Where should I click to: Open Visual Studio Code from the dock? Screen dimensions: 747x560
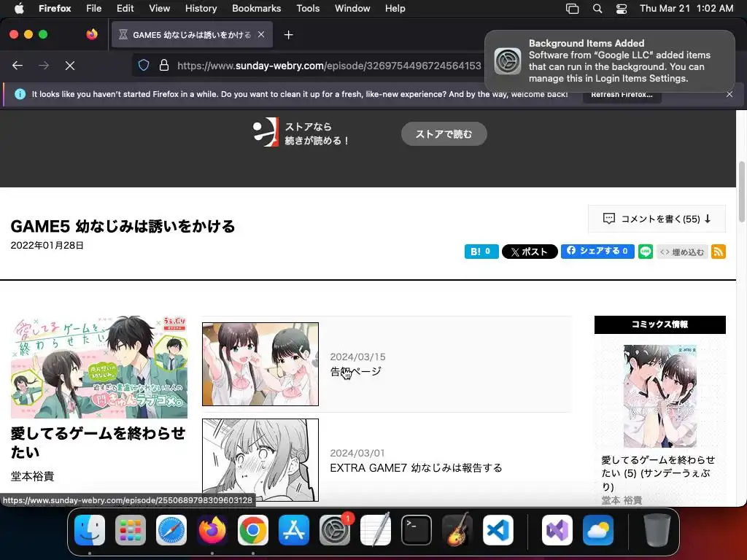[498, 530]
